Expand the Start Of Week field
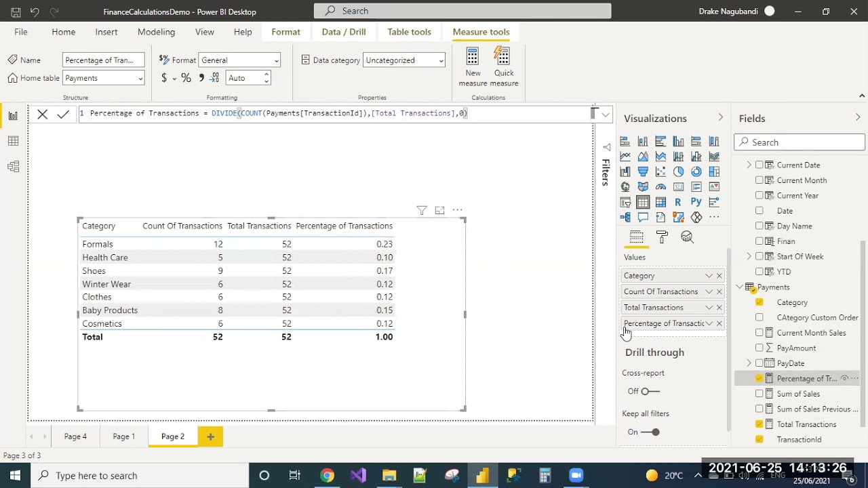868x488 pixels. tap(749, 256)
